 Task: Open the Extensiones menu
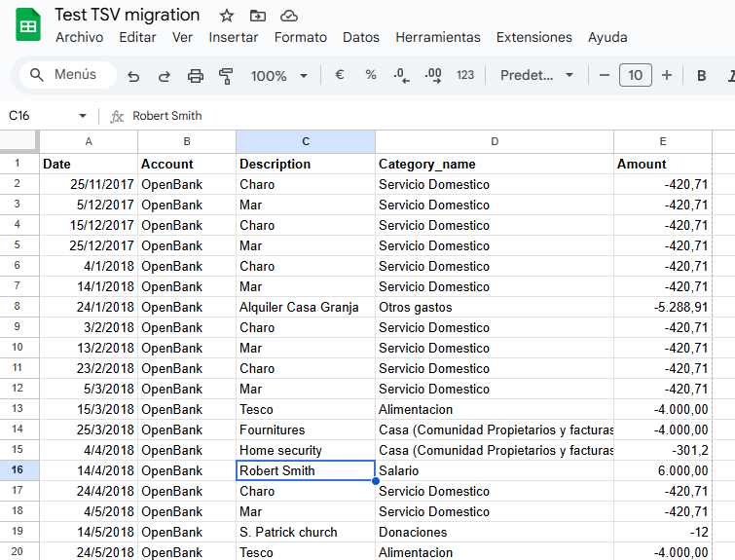pos(534,37)
